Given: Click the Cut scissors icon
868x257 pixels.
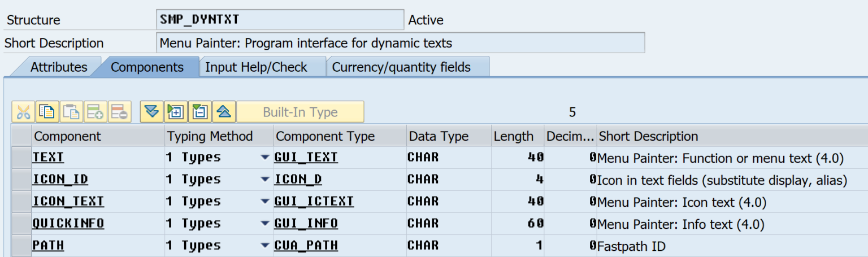Looking at the screenshot, I should pyautogui.click(x=23, y=112).
